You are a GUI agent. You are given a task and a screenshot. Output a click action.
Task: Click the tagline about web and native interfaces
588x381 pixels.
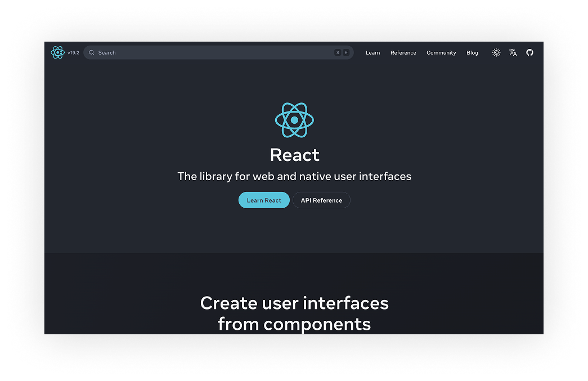(x=294, y=176)
